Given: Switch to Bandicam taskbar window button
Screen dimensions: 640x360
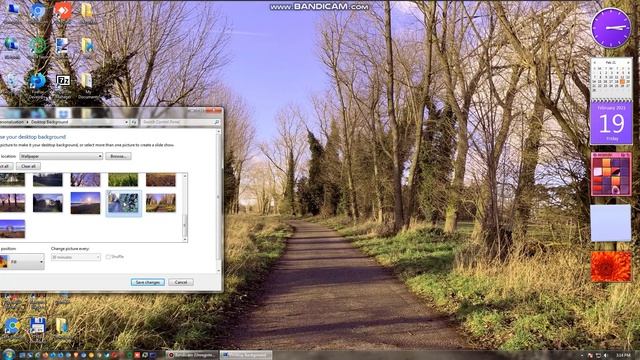Looking at the screenshot, I should tap(192, 355).
